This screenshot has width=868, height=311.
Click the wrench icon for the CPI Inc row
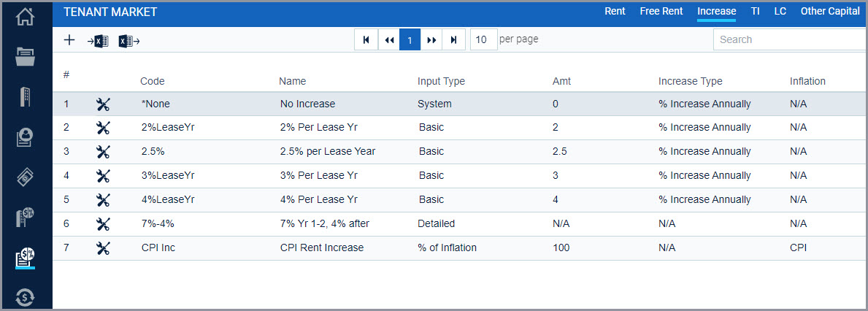[103, 248]
